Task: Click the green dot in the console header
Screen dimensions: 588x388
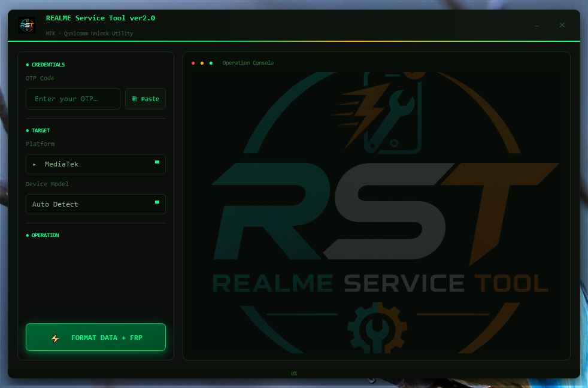Action: tap(211, 63)
